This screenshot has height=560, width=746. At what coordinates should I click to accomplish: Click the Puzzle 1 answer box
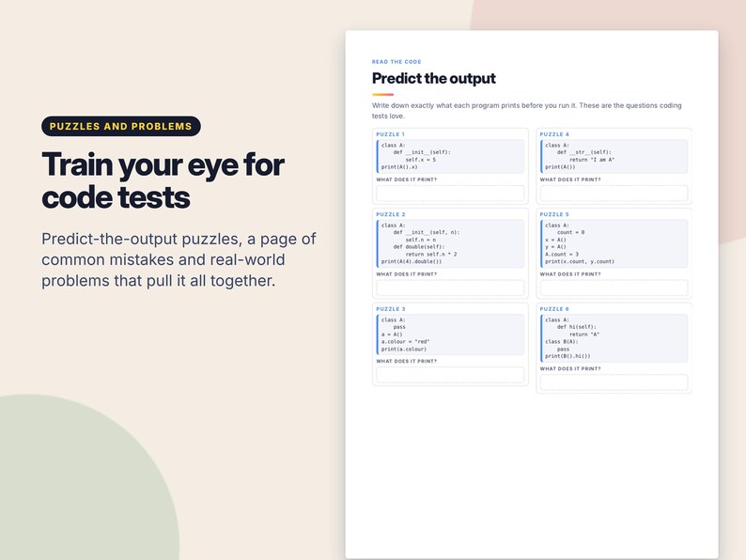[450, 194]
